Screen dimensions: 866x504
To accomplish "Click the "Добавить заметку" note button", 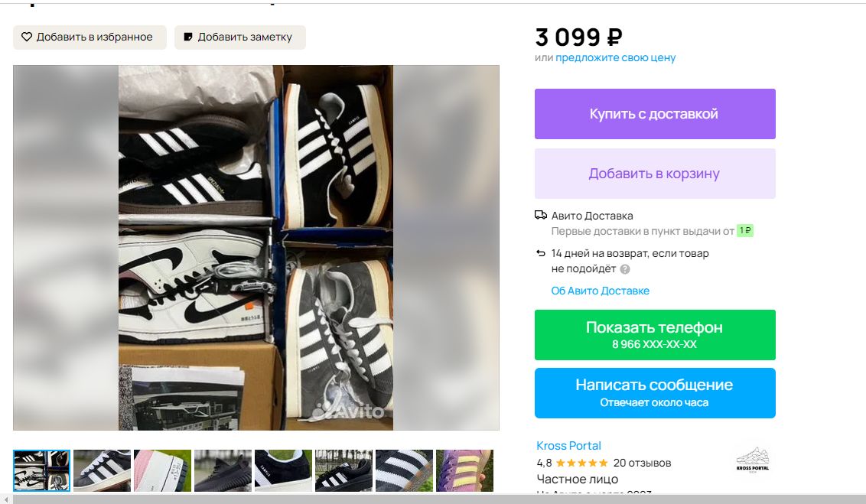I will pos(239,37).
